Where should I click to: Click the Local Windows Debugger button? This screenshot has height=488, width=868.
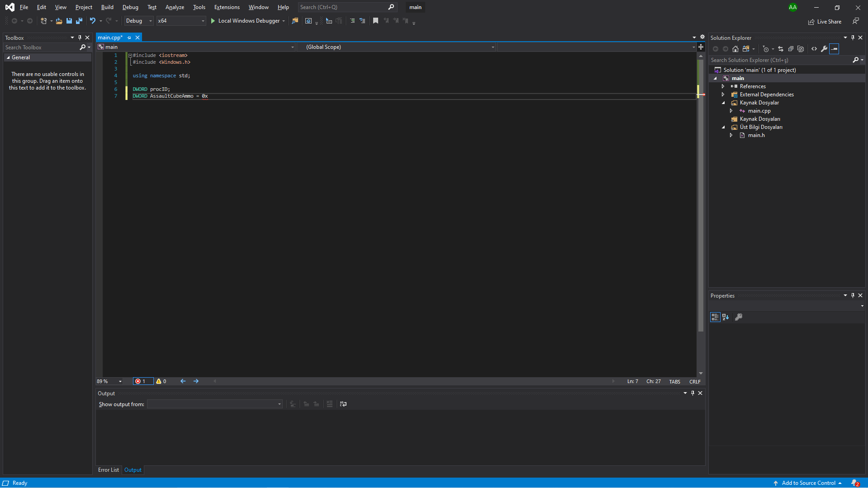(249, 21)
